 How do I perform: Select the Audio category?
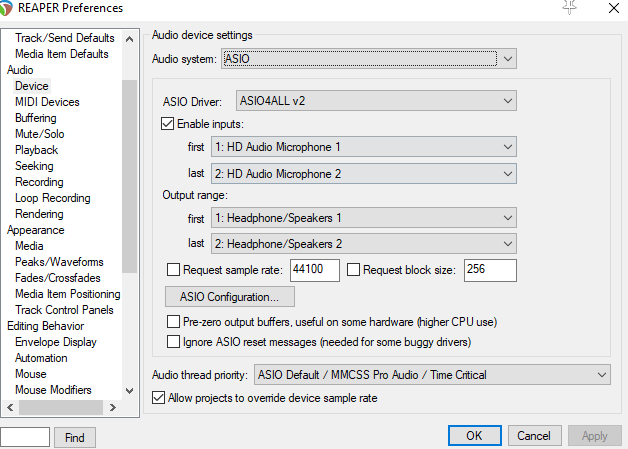(x=20, y=70)
